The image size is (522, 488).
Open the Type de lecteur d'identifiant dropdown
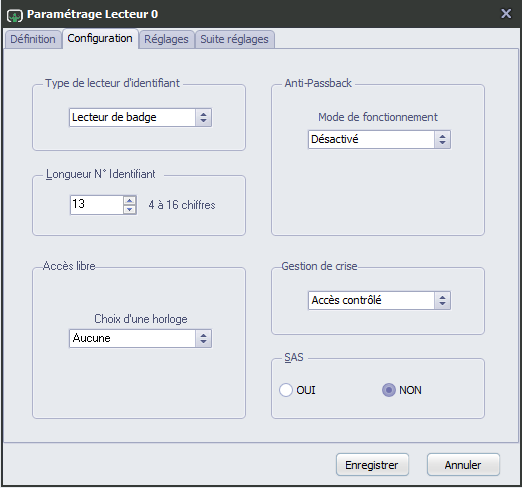point(140,117)
